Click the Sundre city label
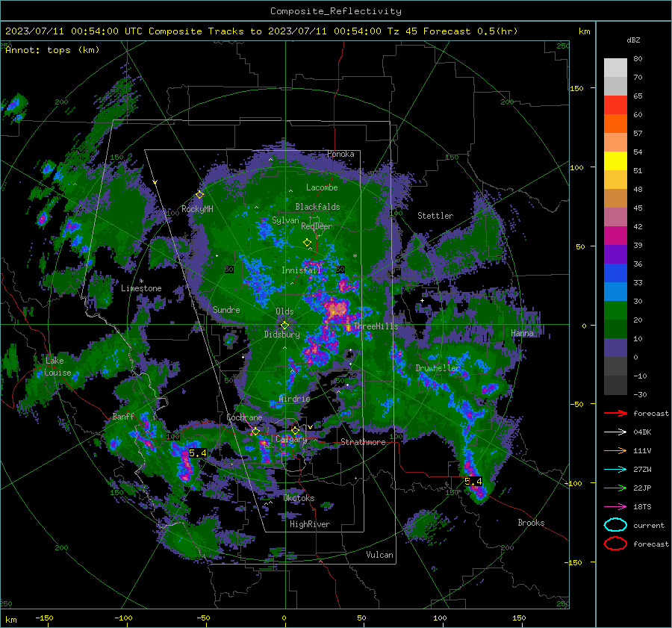Image resolution: width=672 pixels, height=628 pixels. [226, 310]
